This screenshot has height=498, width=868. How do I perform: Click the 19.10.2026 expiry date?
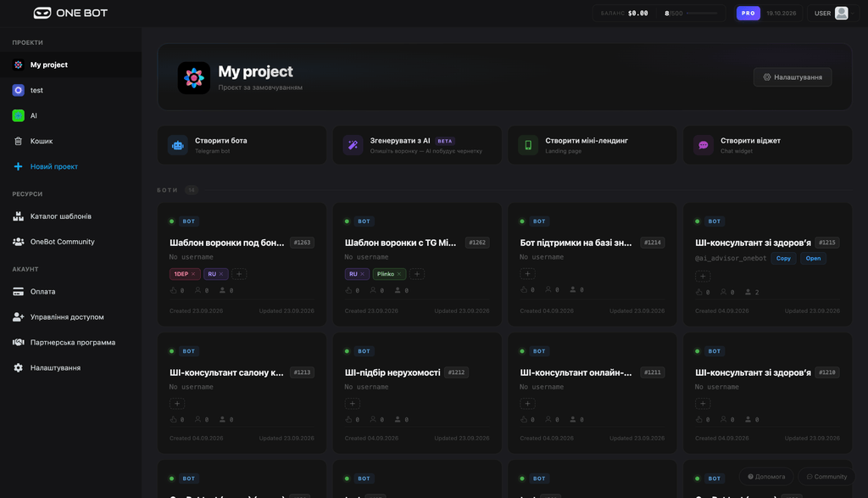point(781,14)
